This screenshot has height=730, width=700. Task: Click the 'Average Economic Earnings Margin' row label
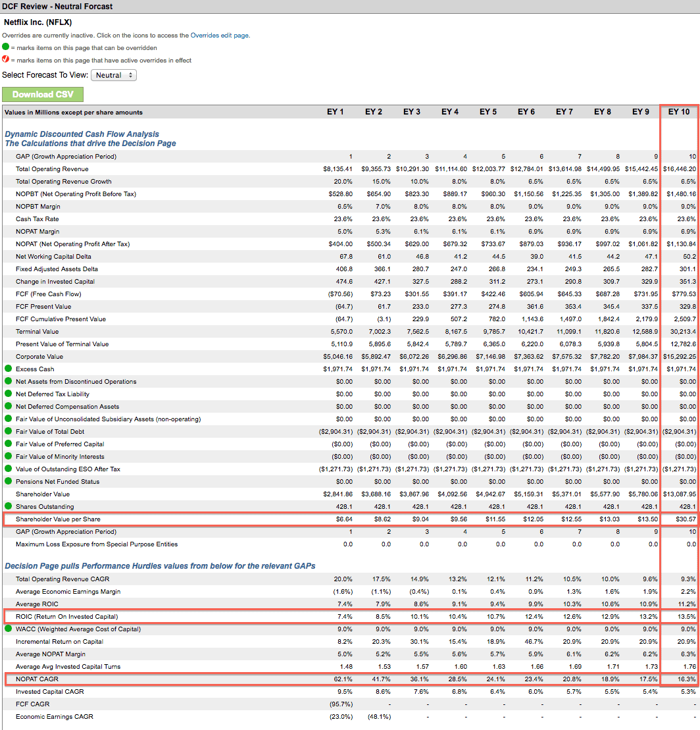pos(68,591)
